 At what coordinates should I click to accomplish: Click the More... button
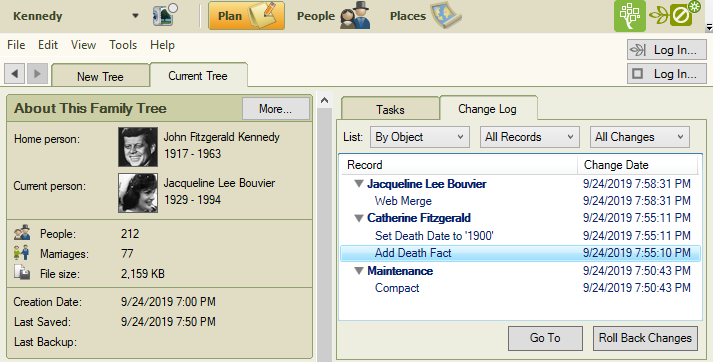pos(276,109)
